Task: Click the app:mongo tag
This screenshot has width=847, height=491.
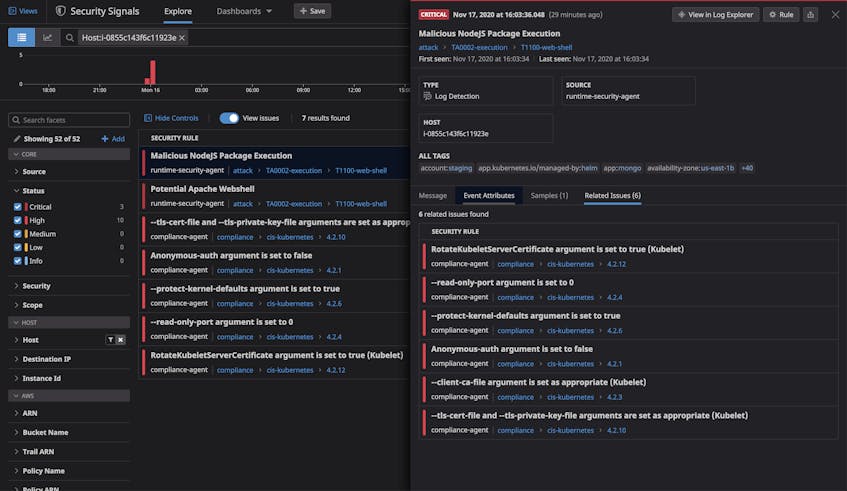Action: (x=622, y=168)
